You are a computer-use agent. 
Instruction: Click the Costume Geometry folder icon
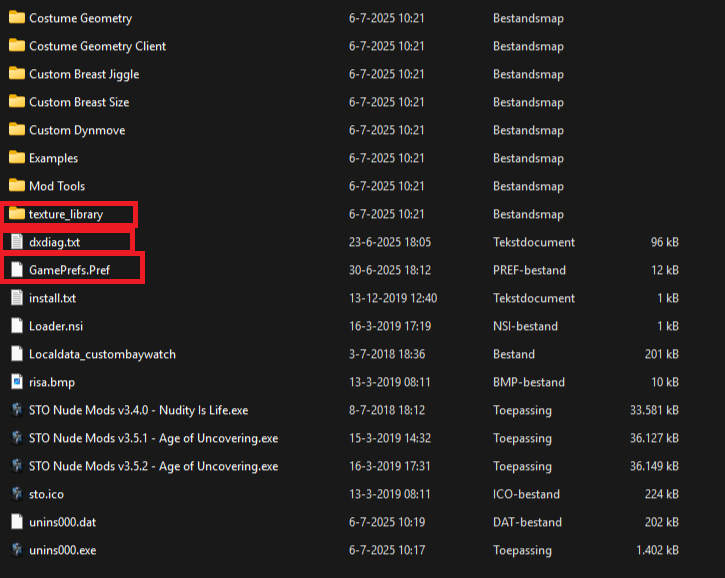(x=16, y=18)
